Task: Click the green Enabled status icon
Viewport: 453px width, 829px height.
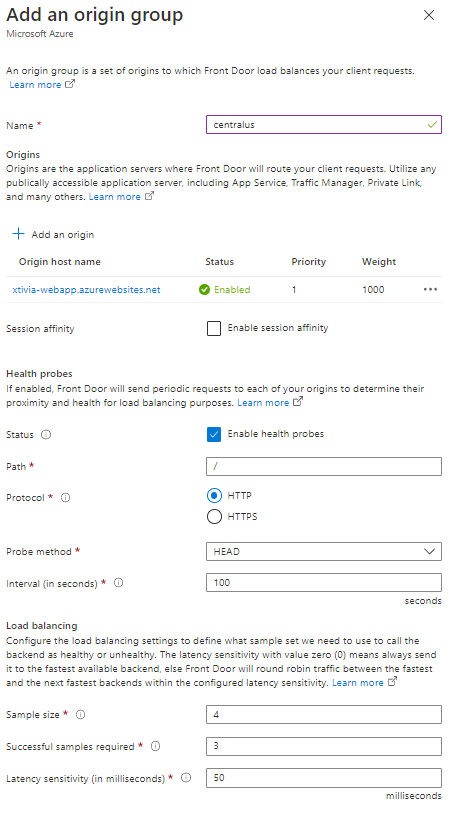Action: pos(205,290)
